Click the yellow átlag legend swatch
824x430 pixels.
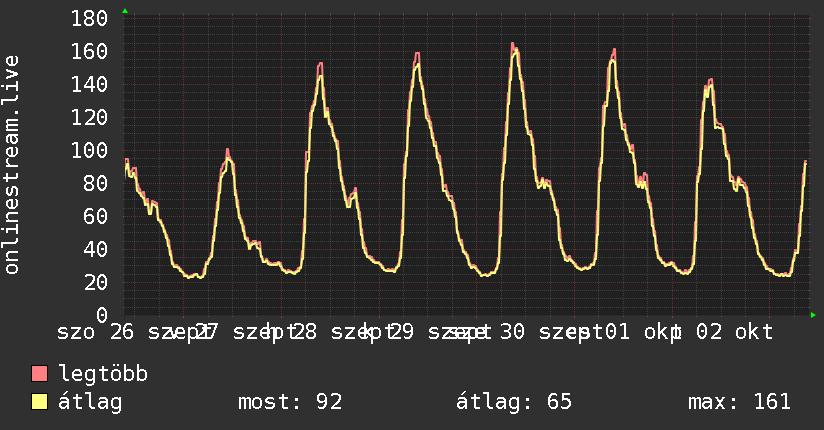point(39,402)
